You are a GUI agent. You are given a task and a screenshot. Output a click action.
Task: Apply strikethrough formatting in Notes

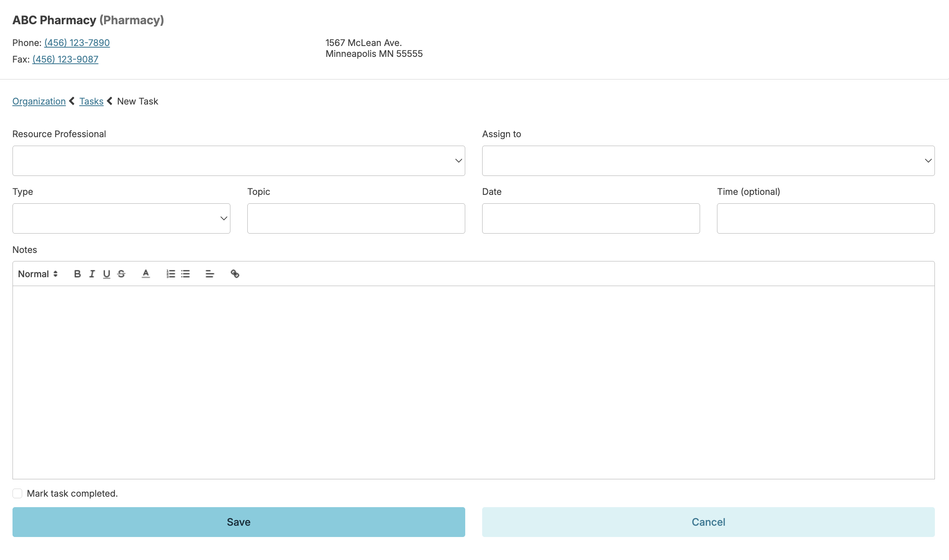(121, 274)
